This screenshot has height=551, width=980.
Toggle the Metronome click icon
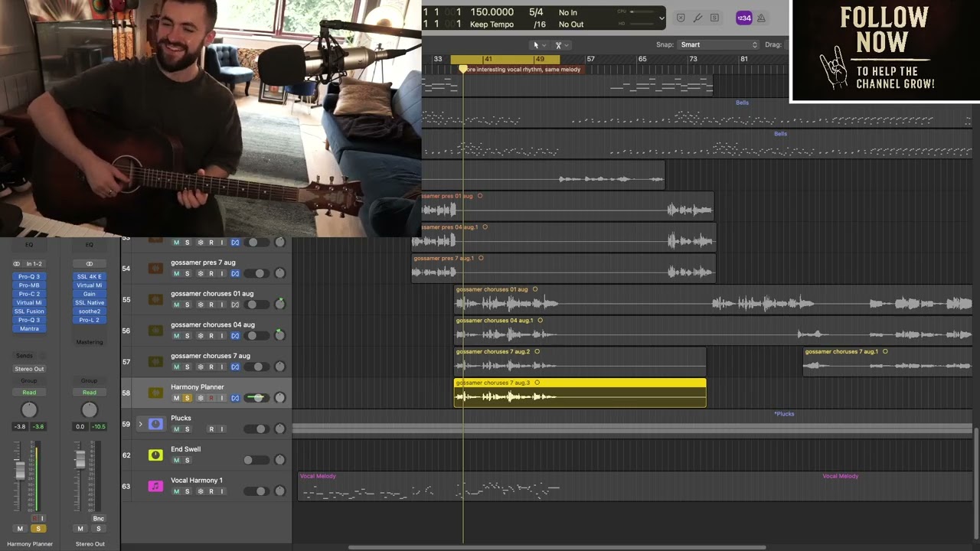coord(762,18)
